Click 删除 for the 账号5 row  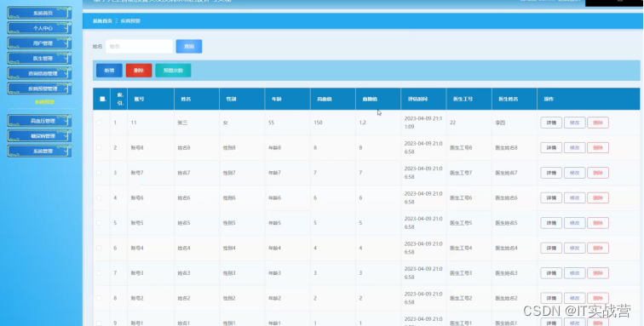tap(598, 223)
